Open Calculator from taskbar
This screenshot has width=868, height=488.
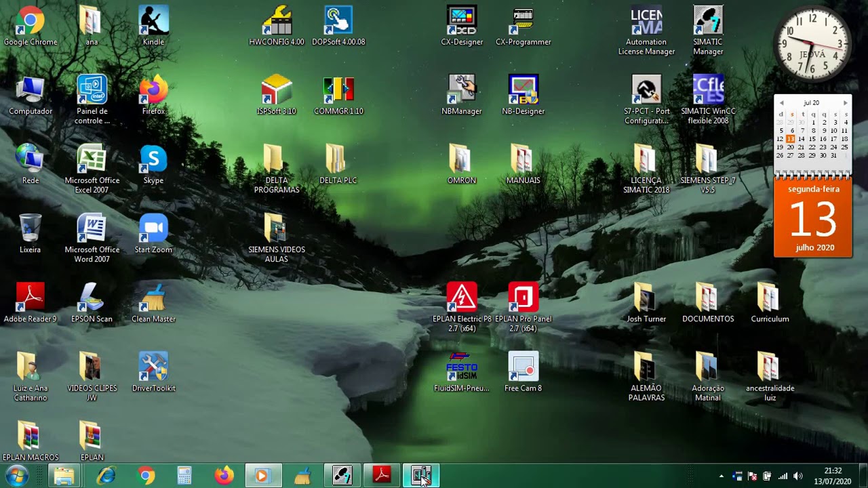coord(184,476)
